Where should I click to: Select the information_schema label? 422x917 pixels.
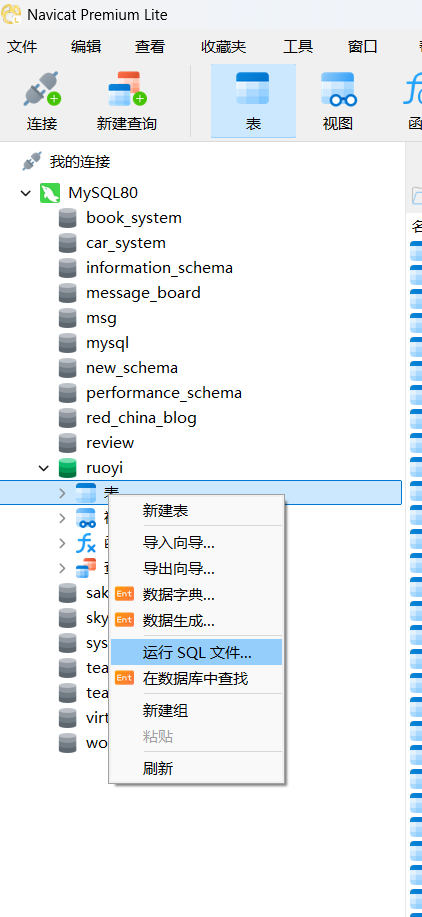[160, 268]
